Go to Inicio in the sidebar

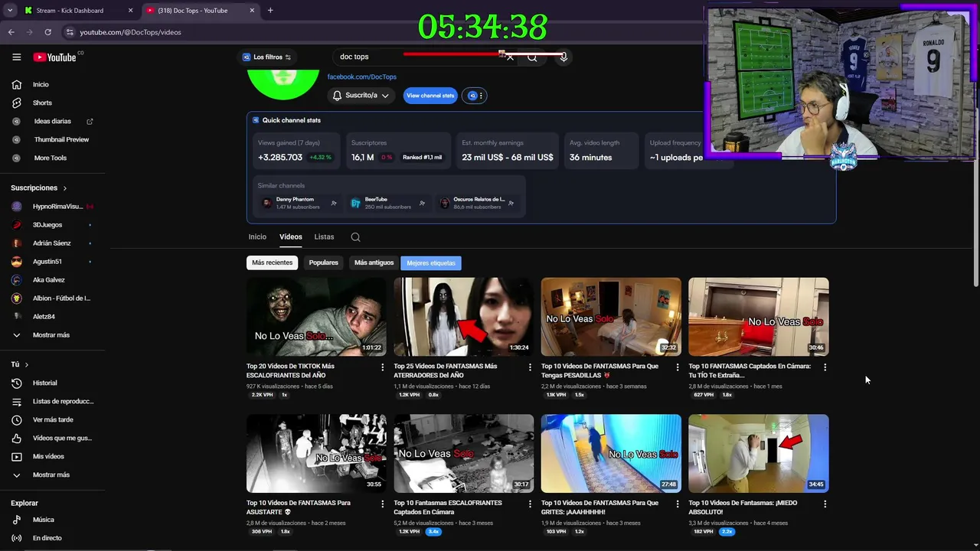click(41, 84)
